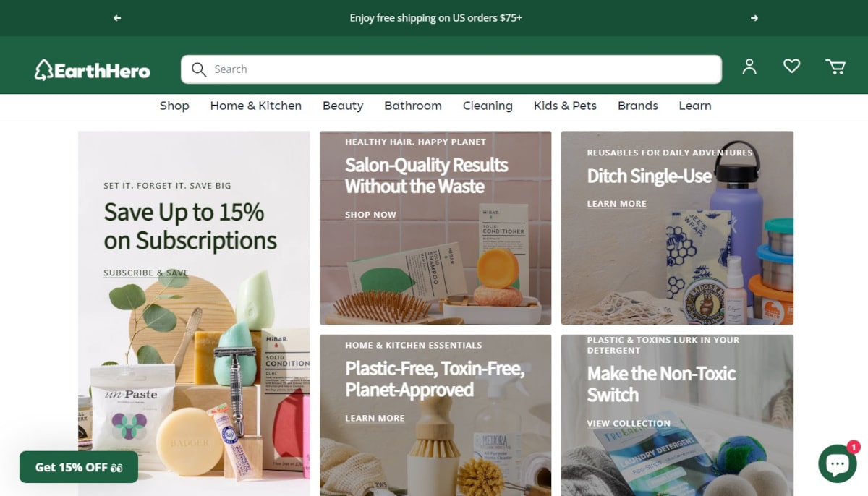
Task: Click Salon-Quality Results Without the Waste heading
Action: point(426,176)
